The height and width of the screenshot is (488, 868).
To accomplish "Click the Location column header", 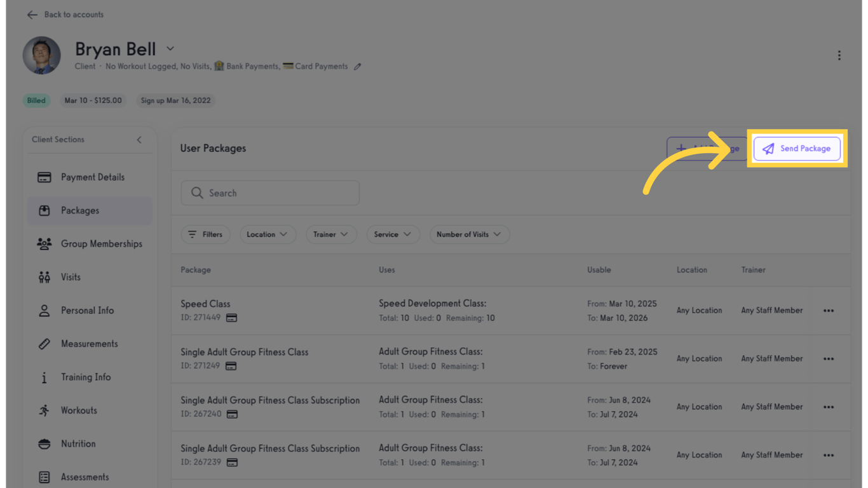I will tap(692, 270).
